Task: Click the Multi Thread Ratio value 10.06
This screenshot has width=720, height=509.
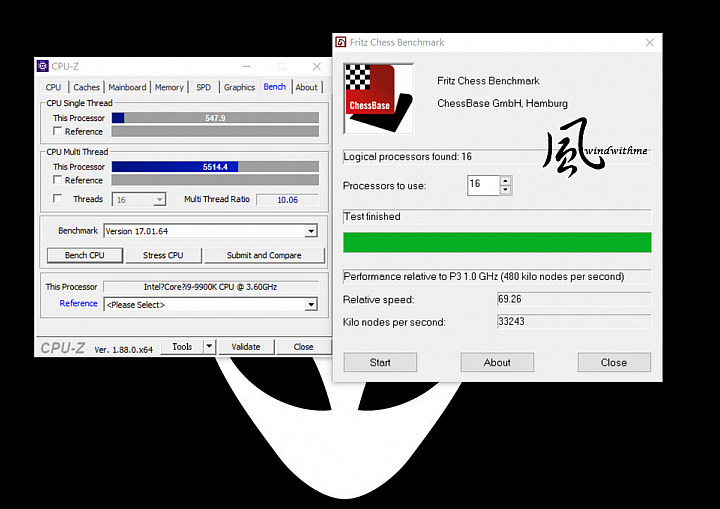Action: (x=287, y=200)
